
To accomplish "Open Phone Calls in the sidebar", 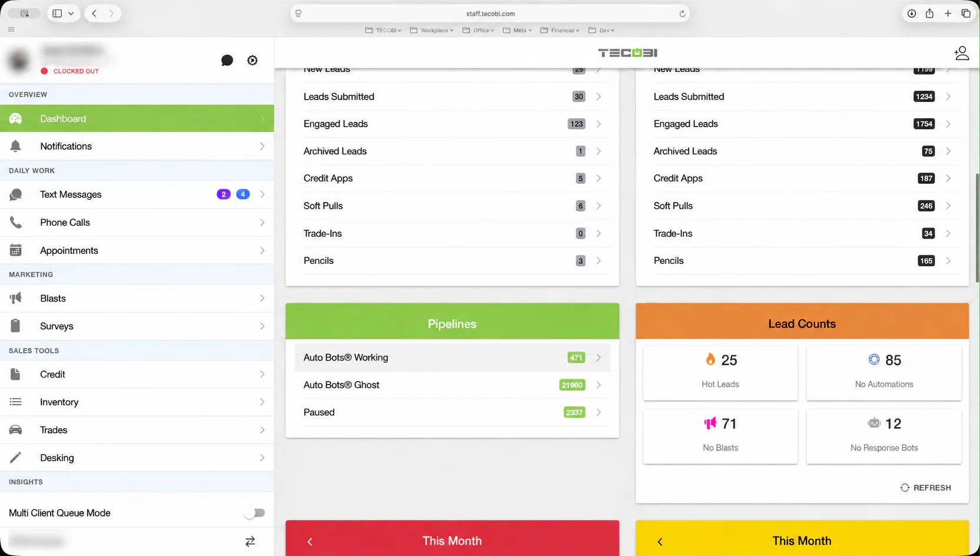I will click(x=137, y=223).
